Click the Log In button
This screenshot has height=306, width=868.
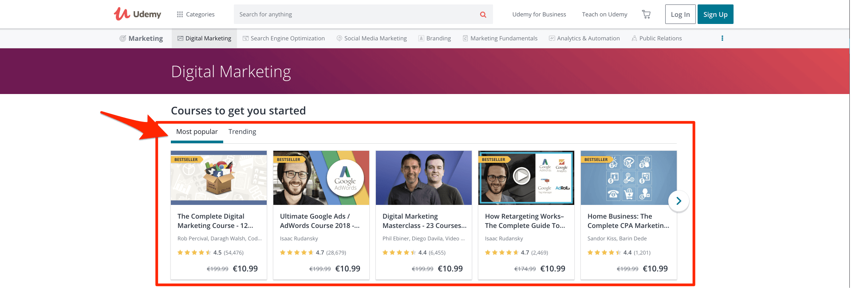[680, 14]
